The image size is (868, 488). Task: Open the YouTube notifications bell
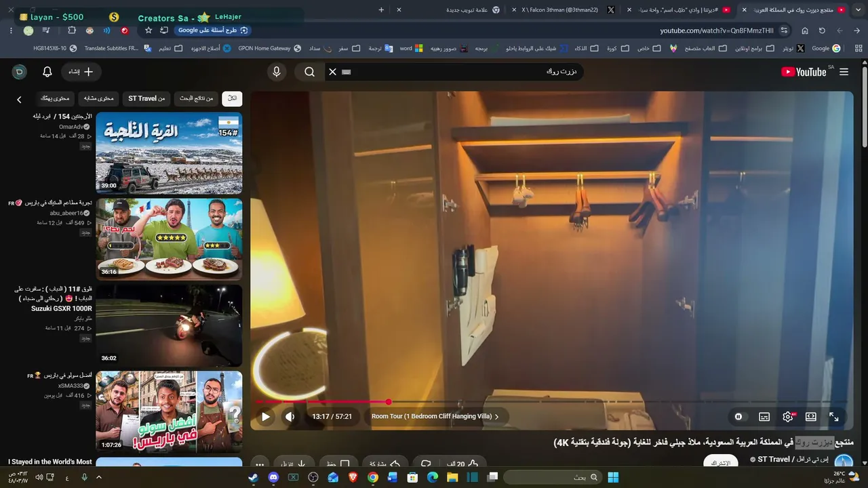47,72
